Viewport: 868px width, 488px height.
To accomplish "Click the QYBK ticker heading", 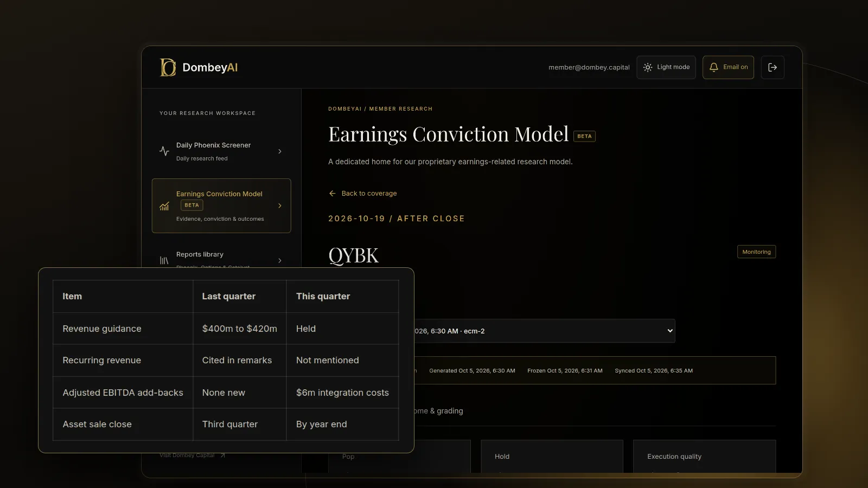I will (353, 255).
